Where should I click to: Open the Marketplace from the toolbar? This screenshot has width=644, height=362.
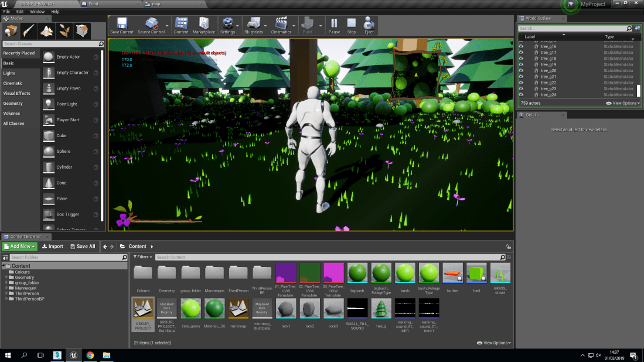(x=203, y=23)
